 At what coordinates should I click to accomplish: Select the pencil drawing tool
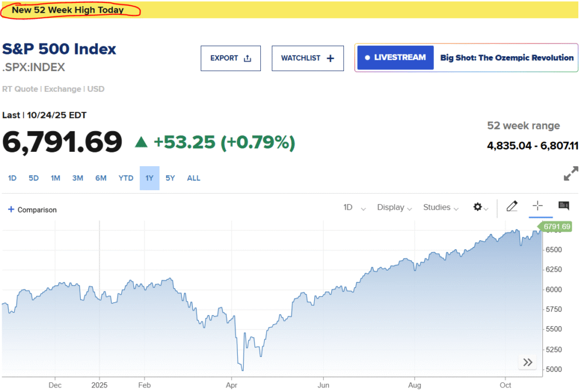click(x=512, y=206)
